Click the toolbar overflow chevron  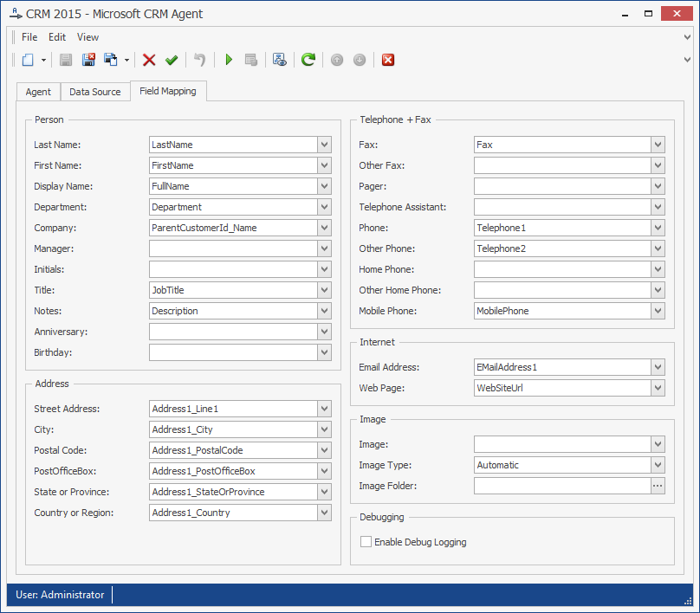coord(688,60)
